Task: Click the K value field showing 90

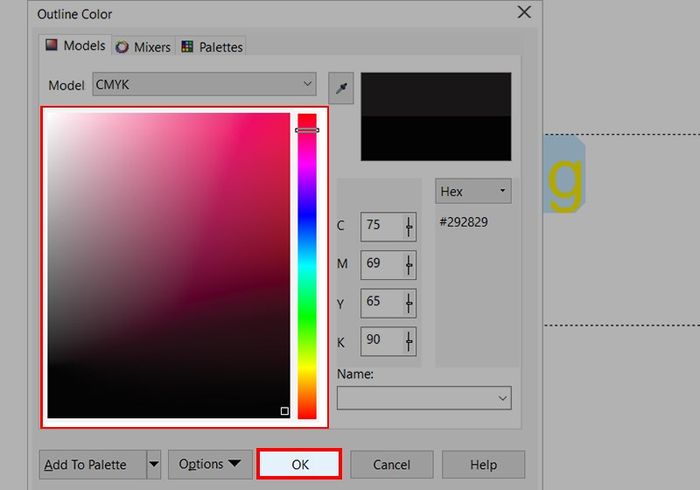Action: click(382, 342)
